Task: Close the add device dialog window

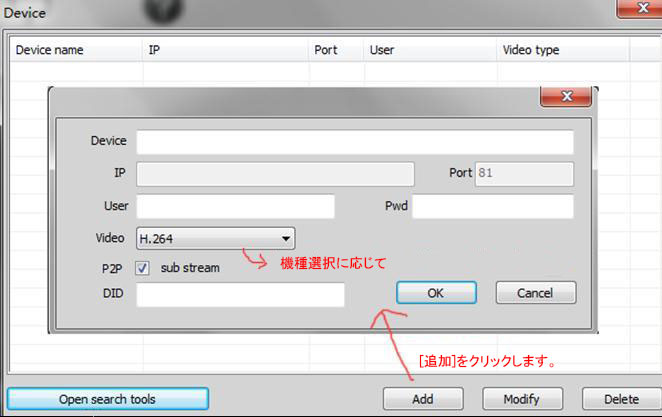Action: (x=566, y=97)
